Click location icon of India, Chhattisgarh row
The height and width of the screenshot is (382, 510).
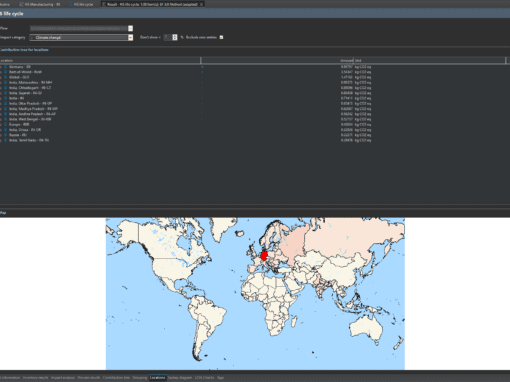tap(5, 88)
